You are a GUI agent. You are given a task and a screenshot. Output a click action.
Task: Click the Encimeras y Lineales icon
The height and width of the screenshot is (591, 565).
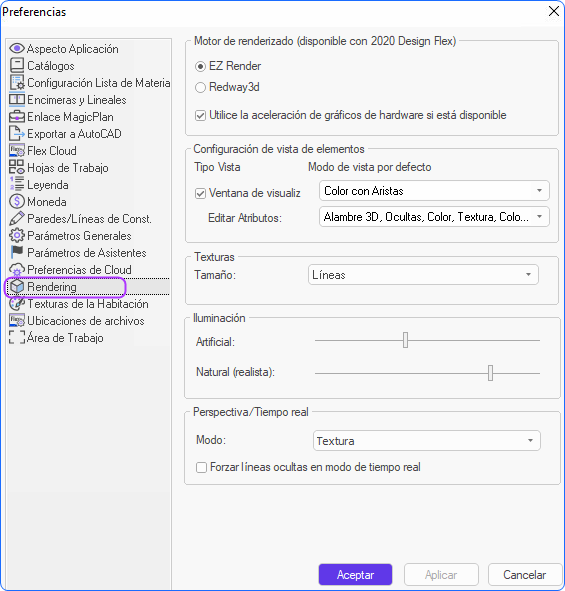(x=17, y=100)
